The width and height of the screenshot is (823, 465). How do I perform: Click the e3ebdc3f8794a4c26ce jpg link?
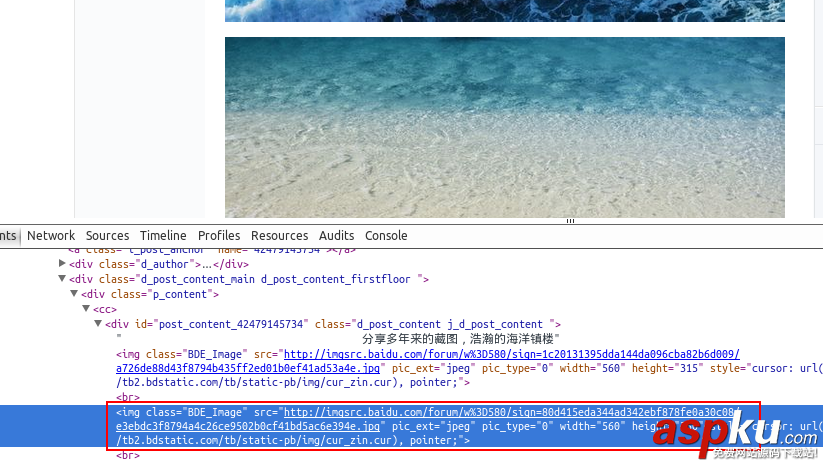coord(248,426)
